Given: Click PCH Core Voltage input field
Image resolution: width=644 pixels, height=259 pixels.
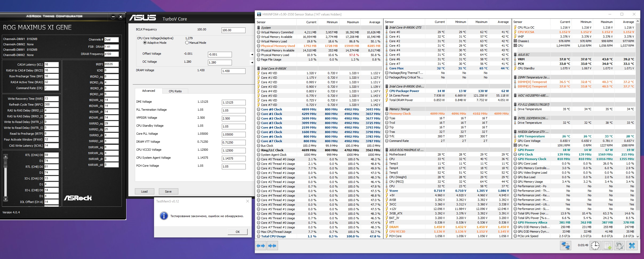Looking at the screenshot, I should (x=234, y=166).
